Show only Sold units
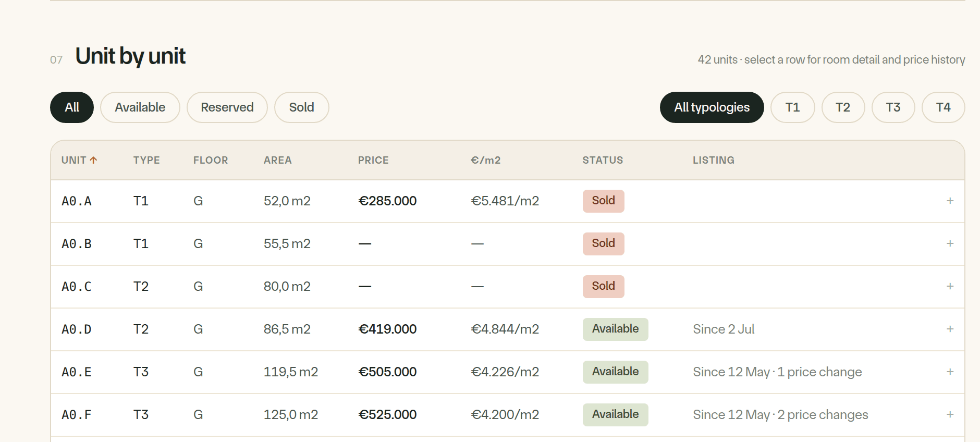Screen dimensions: 980x442 click(x=301, y=107)
